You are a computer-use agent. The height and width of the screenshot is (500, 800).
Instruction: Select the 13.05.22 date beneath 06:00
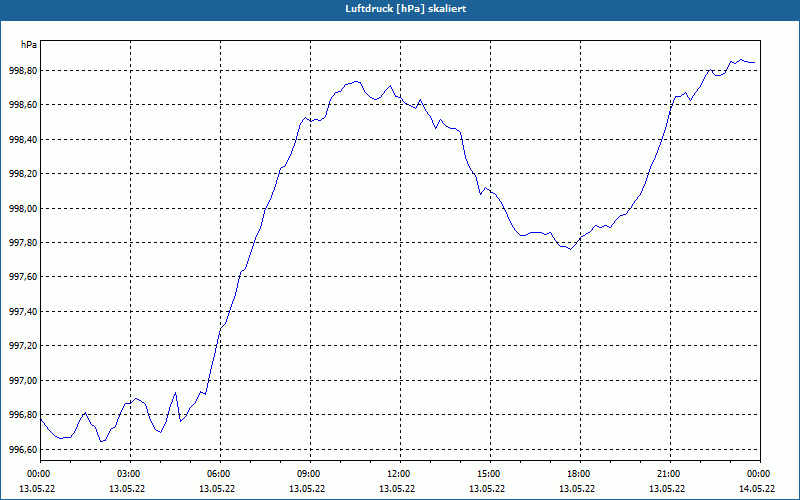(217, 488)
